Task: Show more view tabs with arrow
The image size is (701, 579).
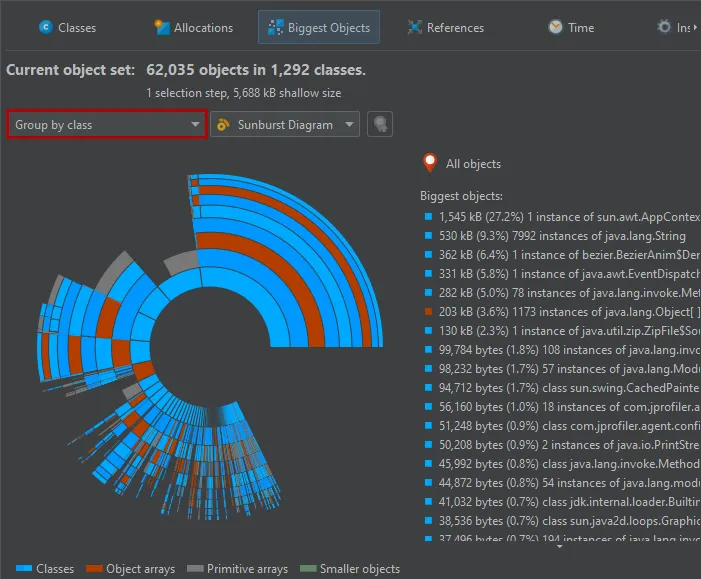Action: 695,28
